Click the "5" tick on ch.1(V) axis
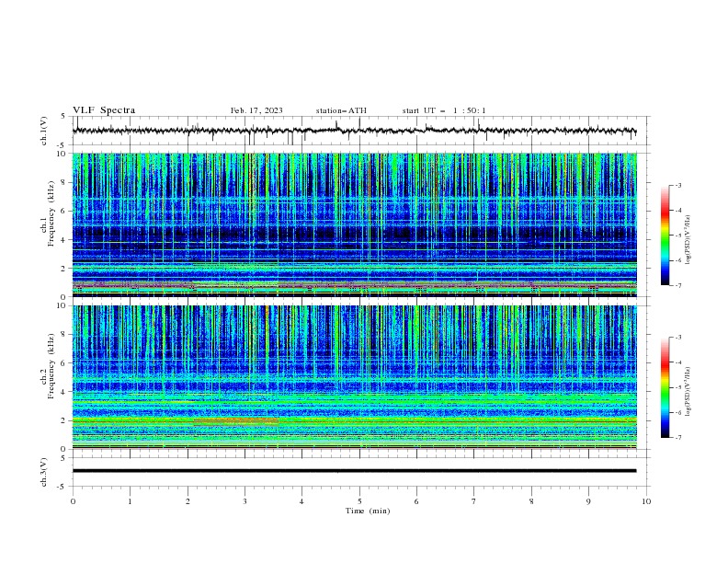The width and height of the screenshot is (728, 563). (63, 116)
